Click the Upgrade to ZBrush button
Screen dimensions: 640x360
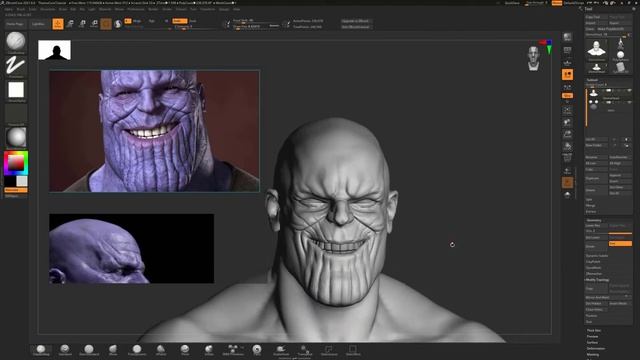(356, 21)
